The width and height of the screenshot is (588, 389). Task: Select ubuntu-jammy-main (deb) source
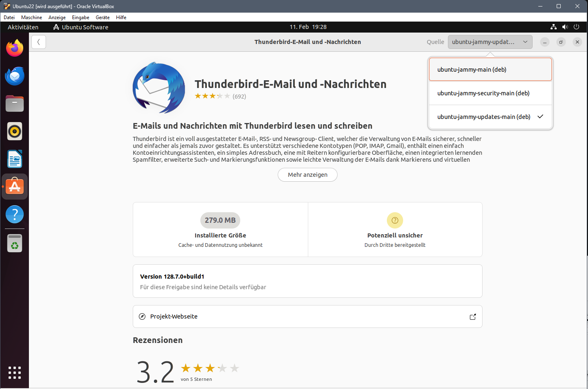[490, 70]
